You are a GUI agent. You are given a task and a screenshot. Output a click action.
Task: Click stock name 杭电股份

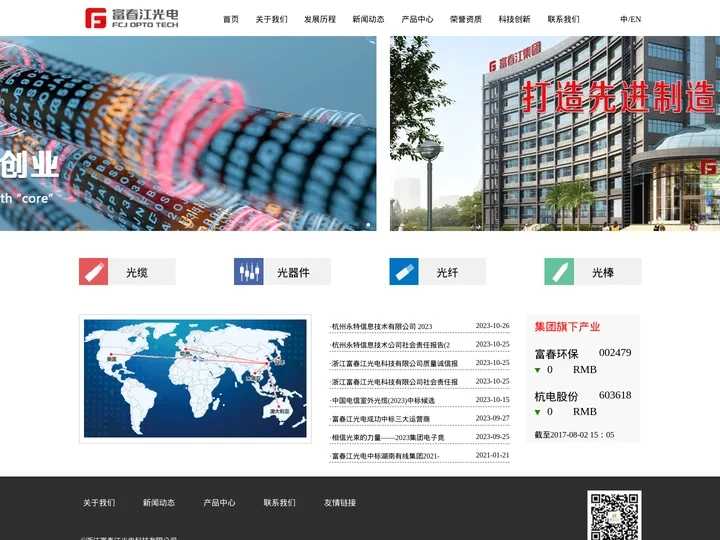click(556, 396)
